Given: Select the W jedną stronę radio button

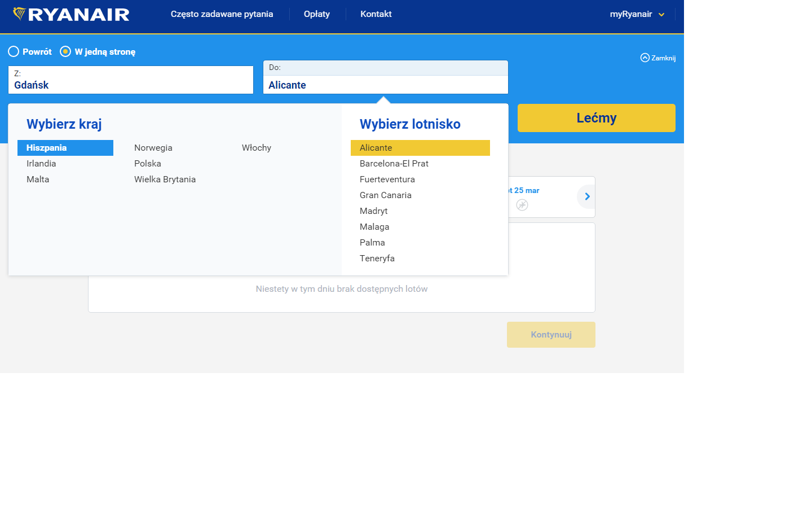Looking at the screenshot, I should click(65, 51).
